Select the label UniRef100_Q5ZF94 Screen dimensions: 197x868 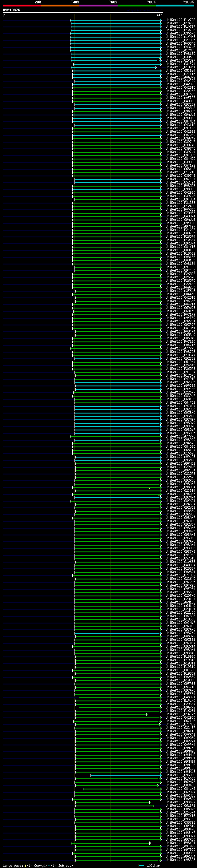point(180,183)
